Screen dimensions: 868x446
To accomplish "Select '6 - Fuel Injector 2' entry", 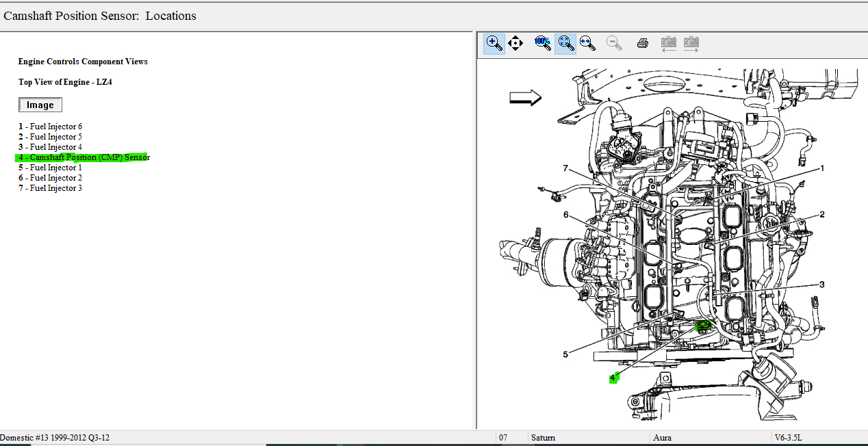I will click(50, 178).
